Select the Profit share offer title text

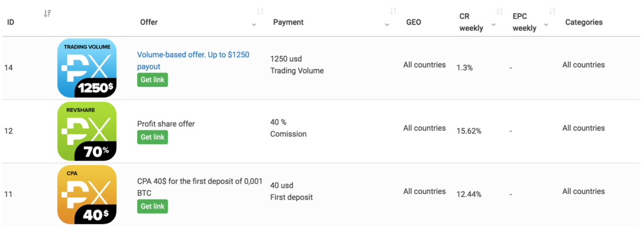tap(166, 123)
